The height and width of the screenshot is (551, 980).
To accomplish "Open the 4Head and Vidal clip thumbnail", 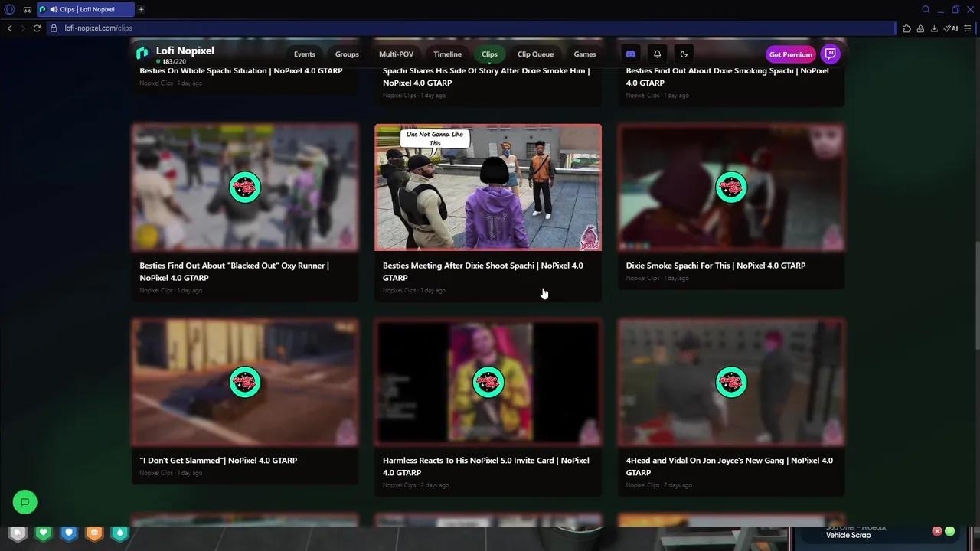I will 731,382.
